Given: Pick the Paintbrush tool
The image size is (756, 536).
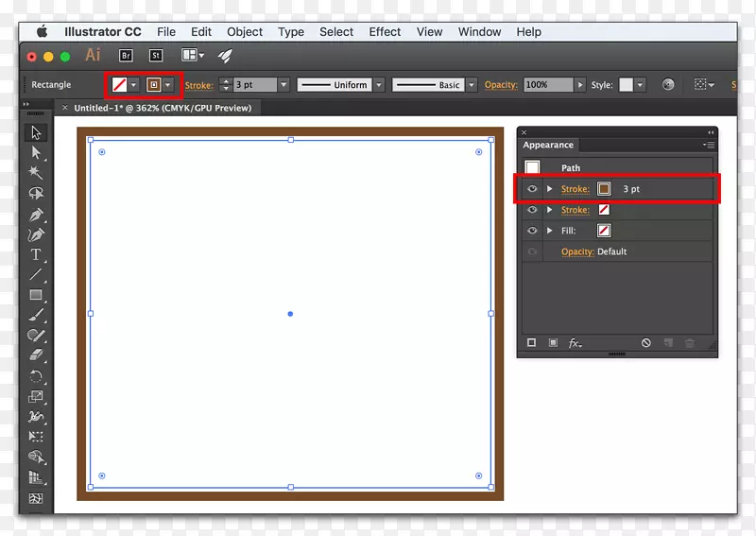Looking at the screenshot, I should pos(36,315).
